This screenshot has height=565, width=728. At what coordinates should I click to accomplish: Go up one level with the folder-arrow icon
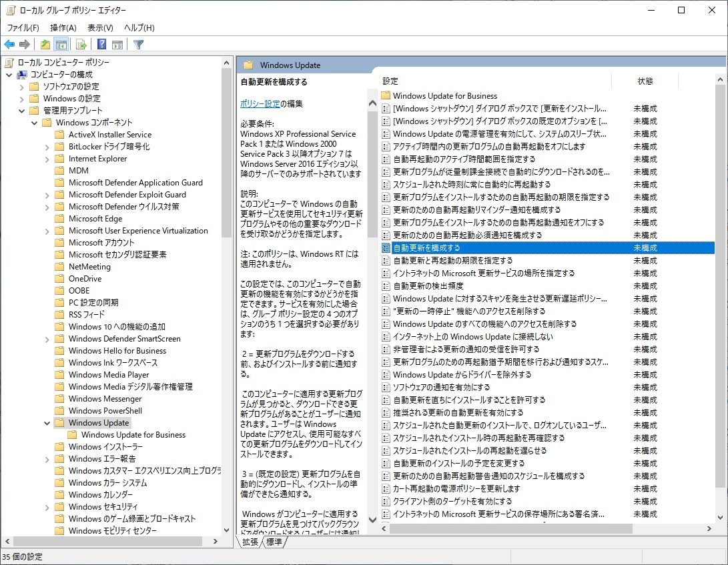[x=45, y=45]
